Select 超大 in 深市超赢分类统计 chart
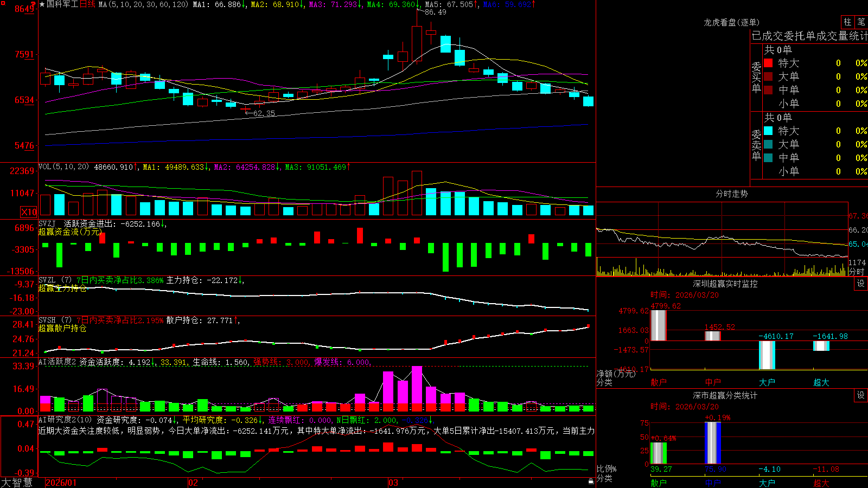The image size is (868, 488). point(821,483)
